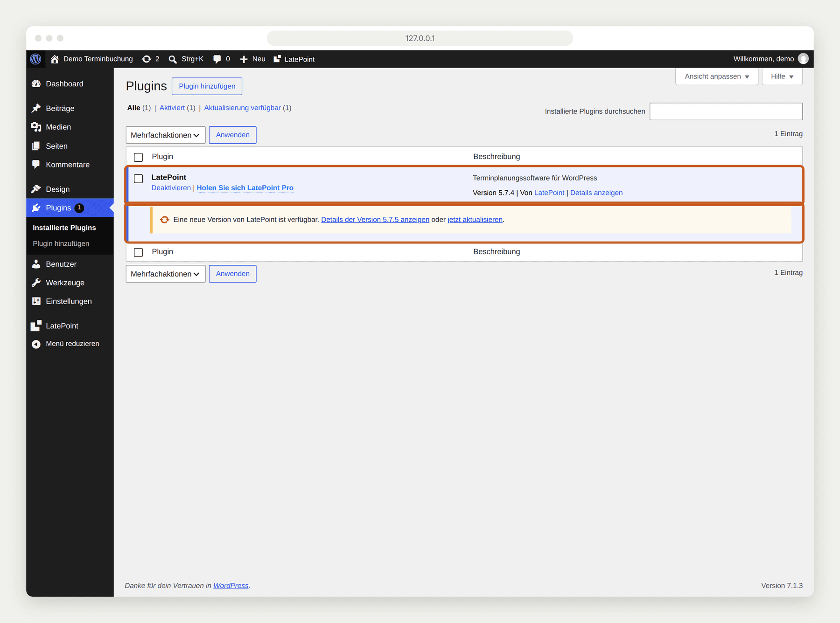Screen dimensions: 840x623
Task: Click the search magnifier icon Strg+K
Action: click(x=173, y=59)
